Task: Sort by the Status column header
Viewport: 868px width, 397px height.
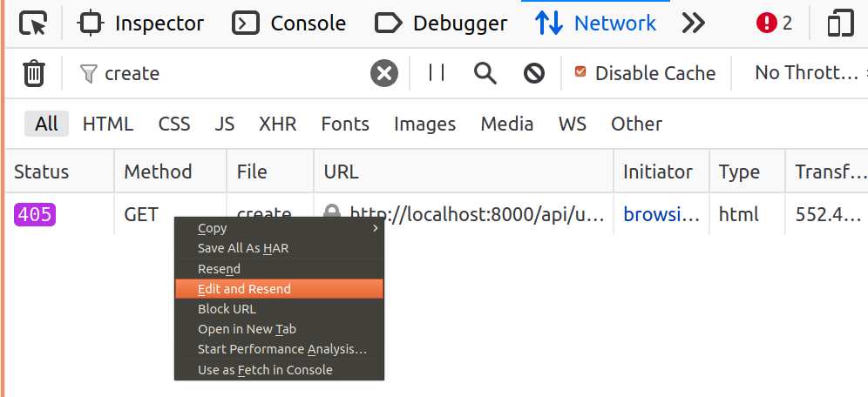Action: [59, 172]
